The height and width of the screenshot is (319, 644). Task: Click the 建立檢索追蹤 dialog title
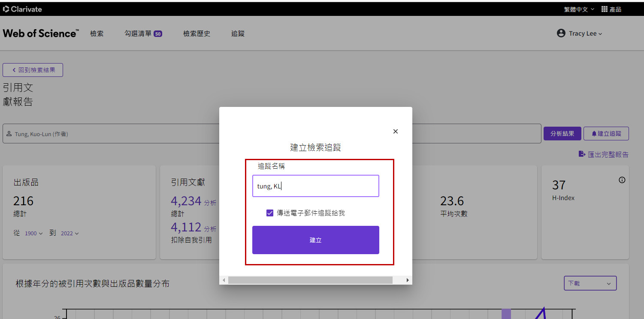(315, 148)
